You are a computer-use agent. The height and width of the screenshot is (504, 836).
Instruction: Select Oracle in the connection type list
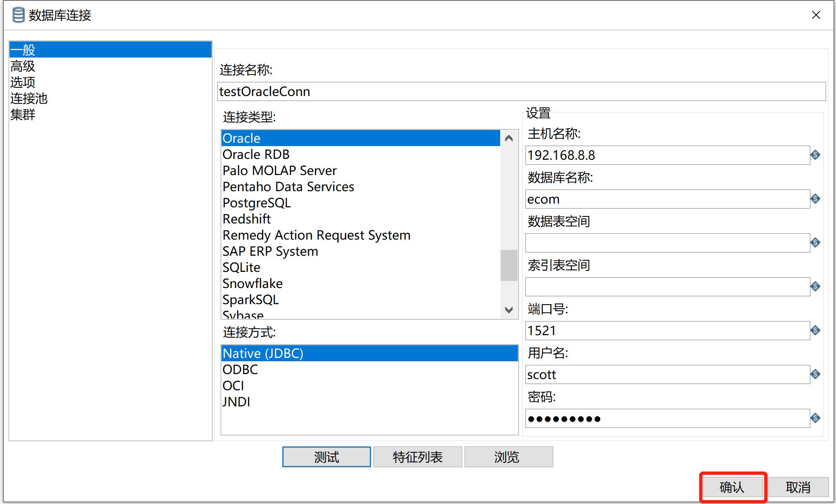[x=361, y=138]
